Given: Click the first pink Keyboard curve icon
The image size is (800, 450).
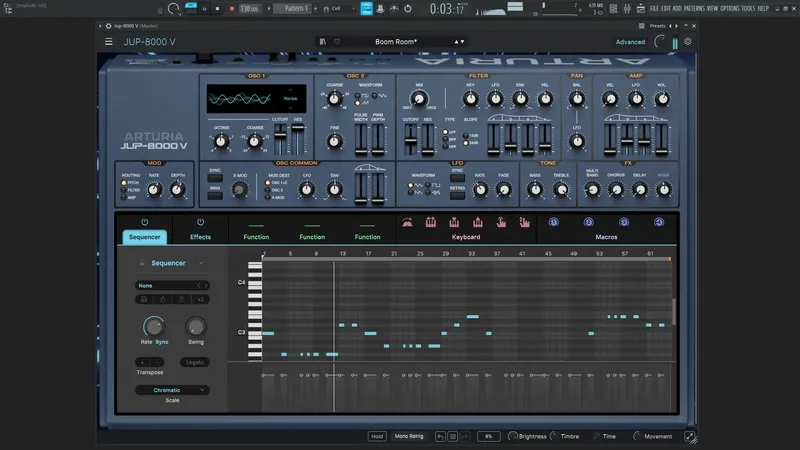Looking at the screenshot, I should [x=407, y=222].
